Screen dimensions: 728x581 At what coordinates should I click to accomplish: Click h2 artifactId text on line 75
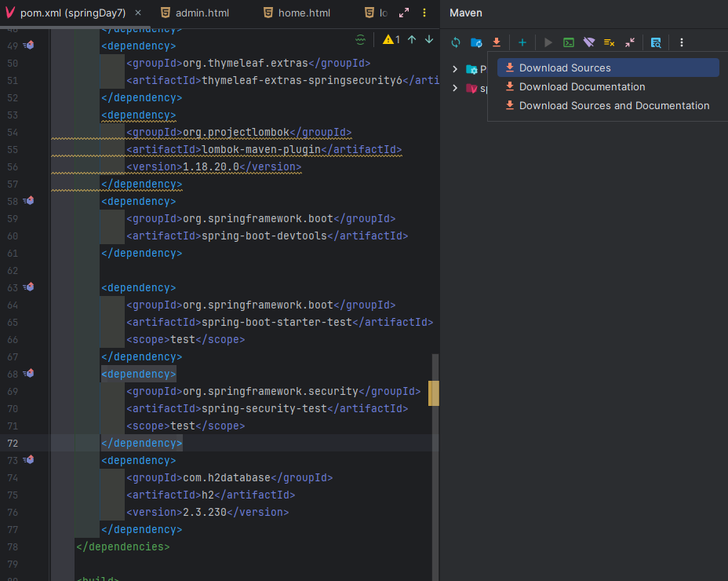[208, 495]
